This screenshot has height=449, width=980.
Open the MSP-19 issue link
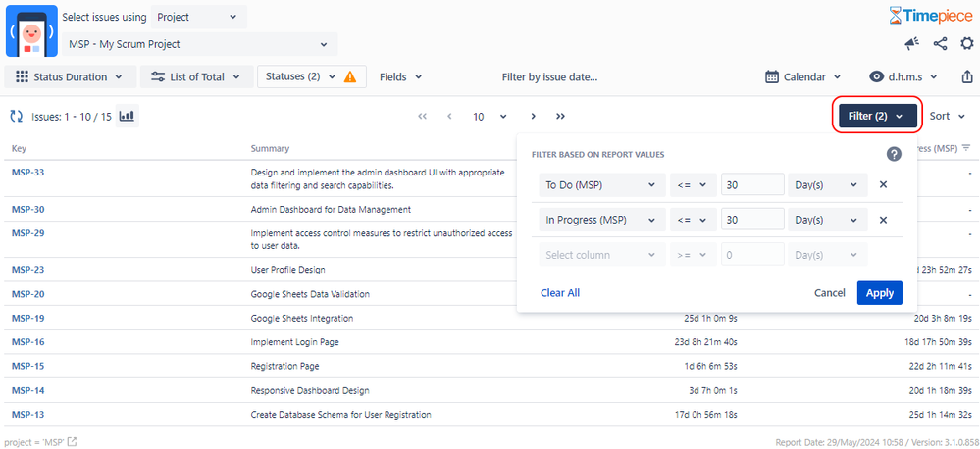tap(28, 318)
